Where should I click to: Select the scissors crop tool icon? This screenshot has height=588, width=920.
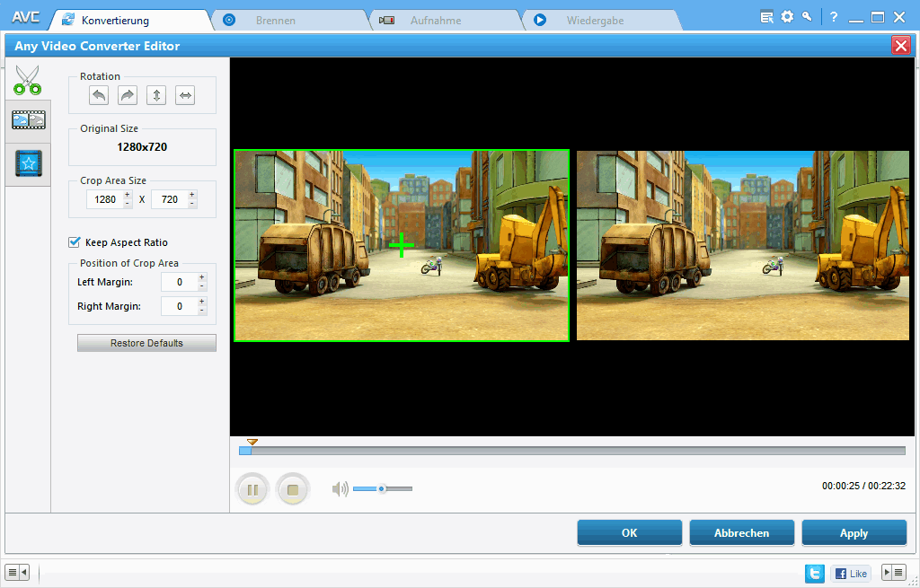tap(28, 79)
